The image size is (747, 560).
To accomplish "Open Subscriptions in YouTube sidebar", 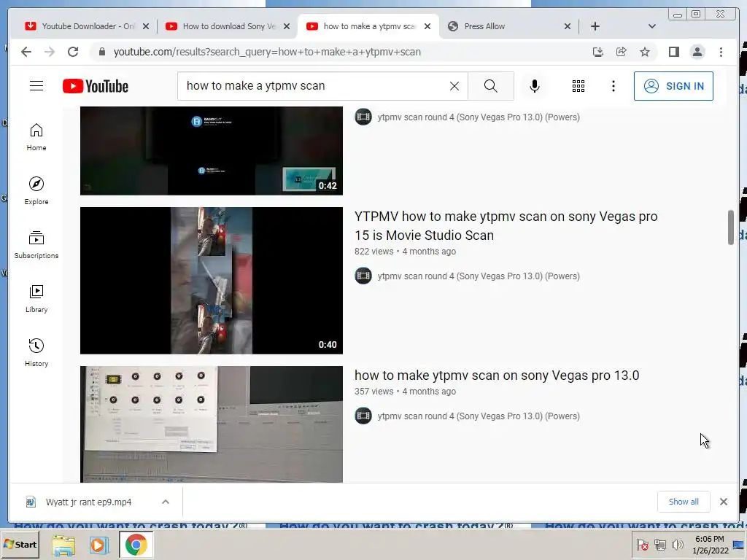I will (36, 245).
